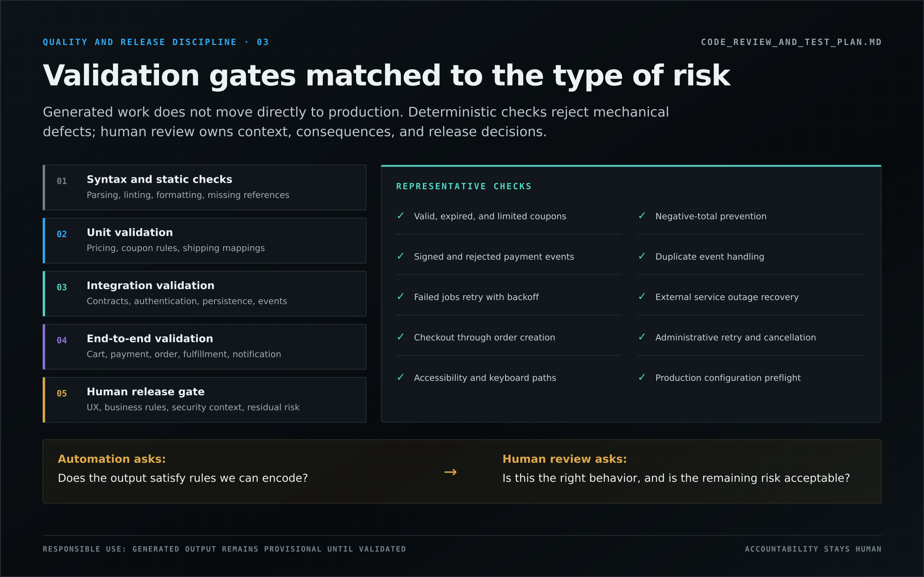Screen dimensions: 924x577
Task: Click checkmark next to Administrative retry and cancellation
Action: pos(642,337)
